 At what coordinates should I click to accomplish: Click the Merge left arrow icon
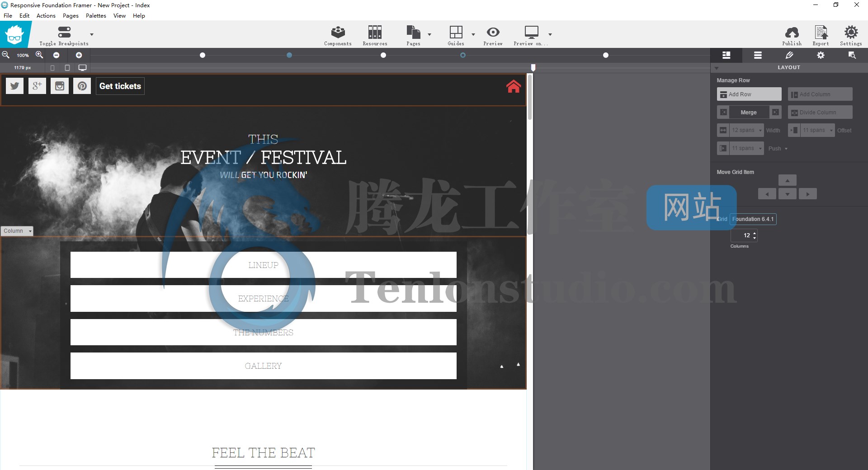pyautogui.click(x=723, y=112)
